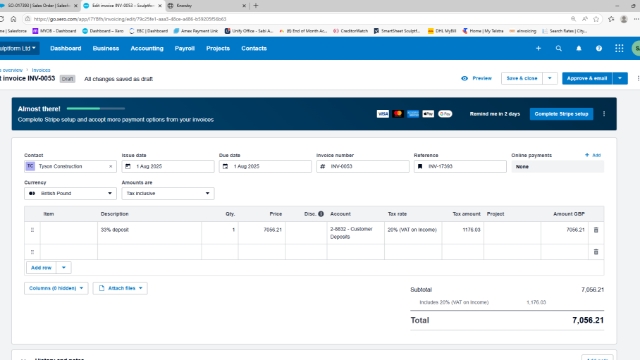This screenshot has height=360, width=640.
Task: Open the Dashboard menu
Action: [66, 48]
